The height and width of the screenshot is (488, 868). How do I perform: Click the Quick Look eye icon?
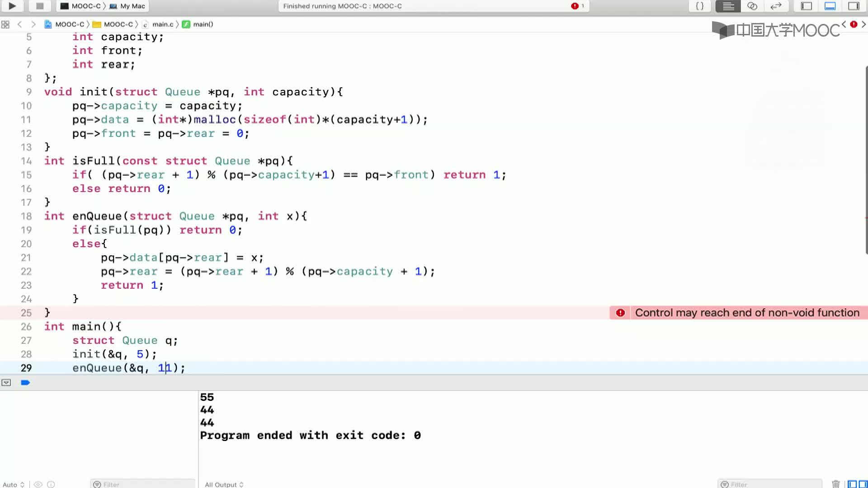click(38, 484)
